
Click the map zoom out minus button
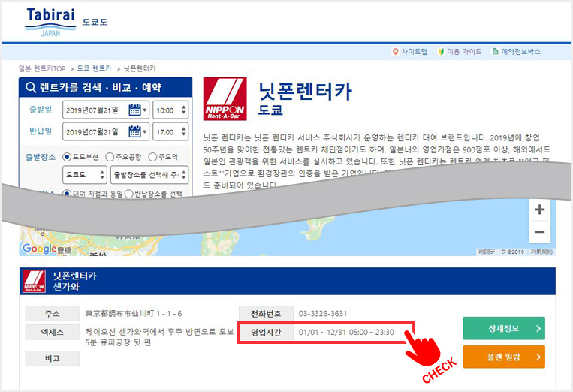coord(538,233)
